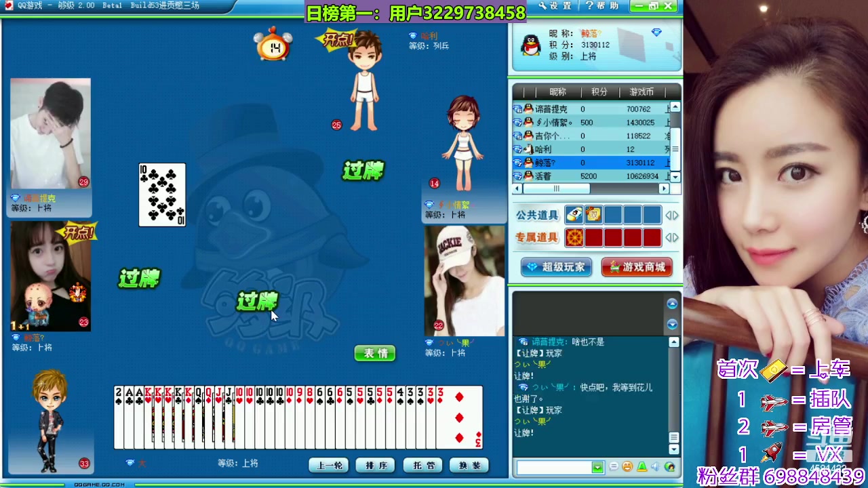Screen dimensions: 868x488
Task: Expand more exclusive props with the side arrows
Action: click(672, 237)
